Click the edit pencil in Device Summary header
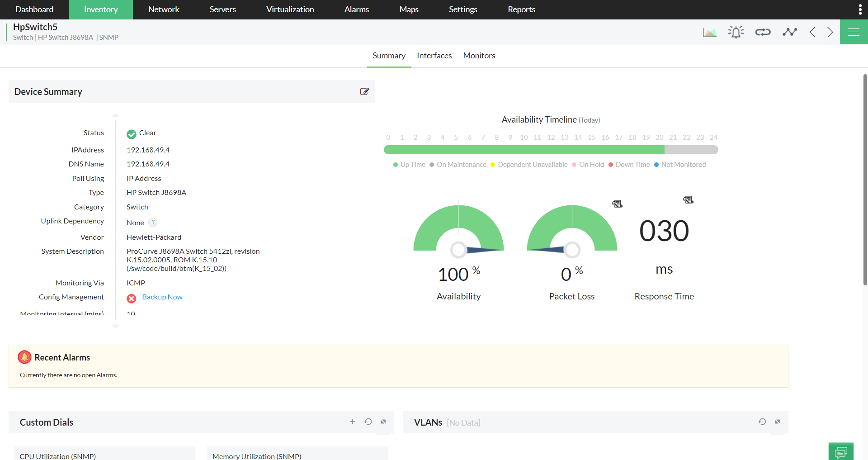 click(x=365, y=91)
